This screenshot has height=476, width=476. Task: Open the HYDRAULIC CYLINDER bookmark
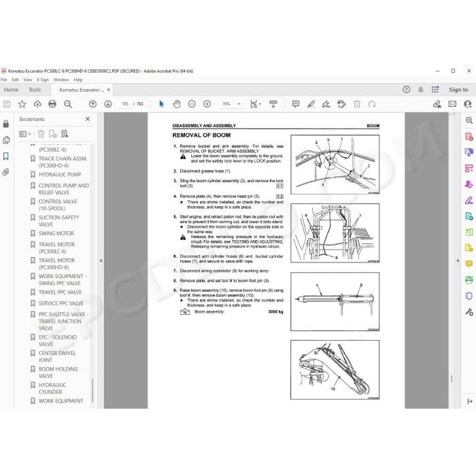(52, 388)
